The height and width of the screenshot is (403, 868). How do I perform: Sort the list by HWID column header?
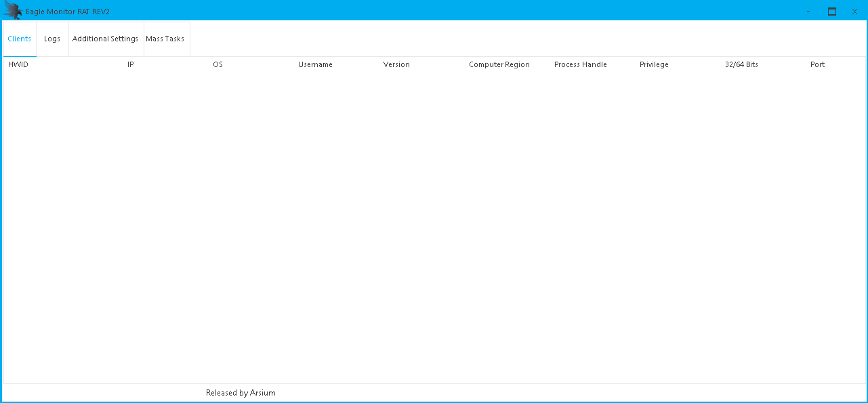[x=18, y=64]
